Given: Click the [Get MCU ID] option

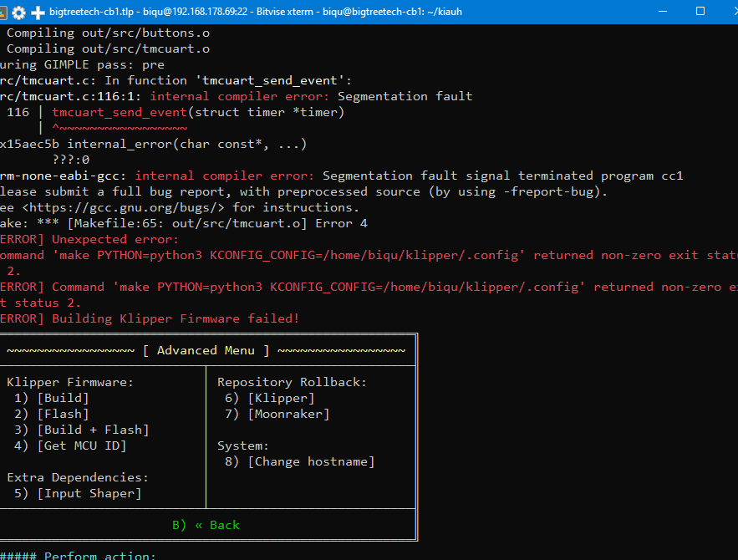Looking at the screenshot, I should [x=82, y=445].
